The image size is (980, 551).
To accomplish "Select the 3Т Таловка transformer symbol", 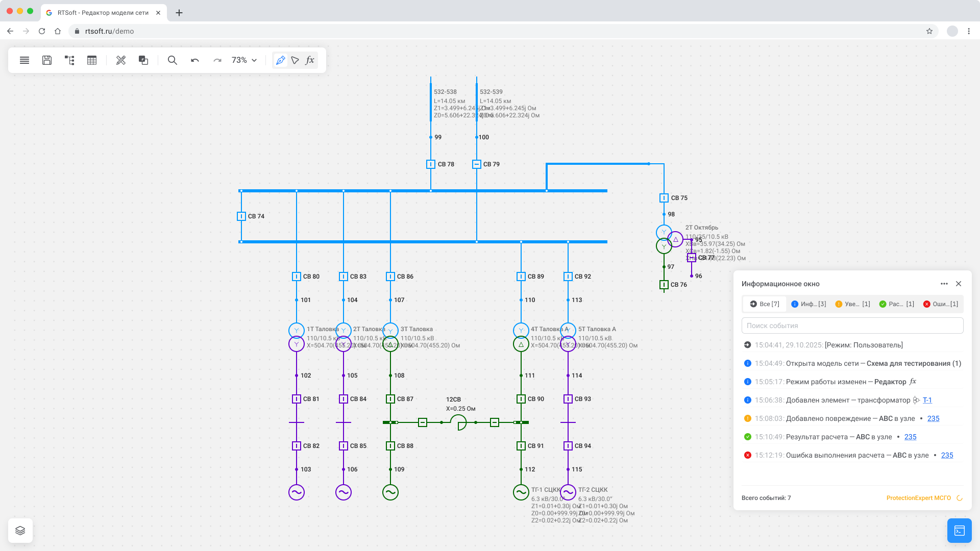I will (x=390, y=337).
